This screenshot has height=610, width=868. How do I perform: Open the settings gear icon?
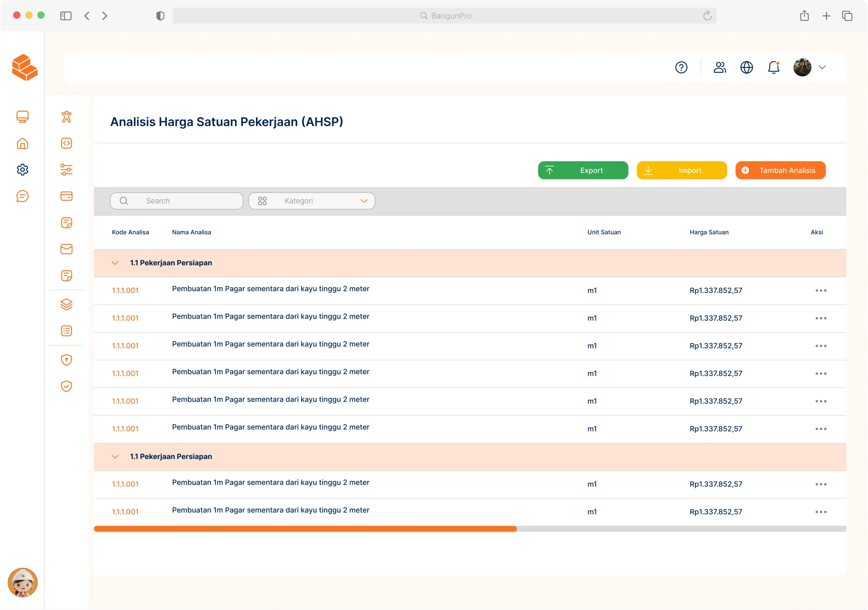point(23,169)
